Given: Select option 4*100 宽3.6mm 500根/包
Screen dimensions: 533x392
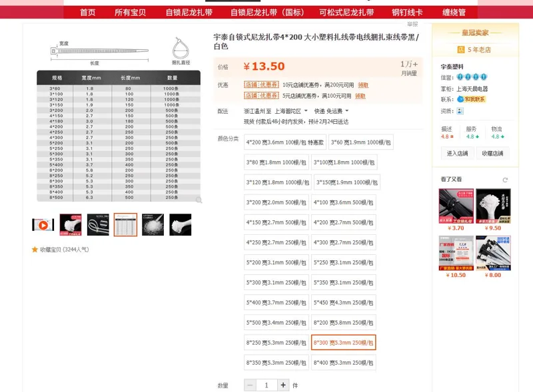Looking at the screenshot, I should point(343,202).
